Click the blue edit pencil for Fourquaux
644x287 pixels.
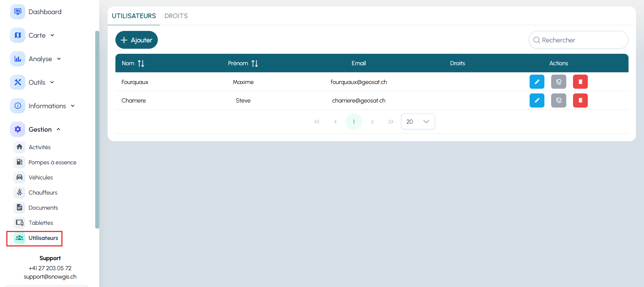point(537,82)
